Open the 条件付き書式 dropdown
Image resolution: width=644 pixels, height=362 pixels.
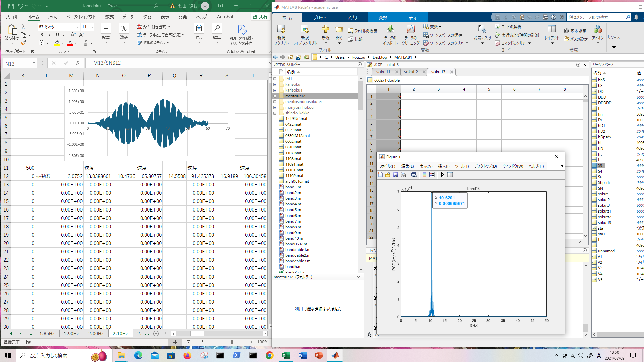click(154, 27)
